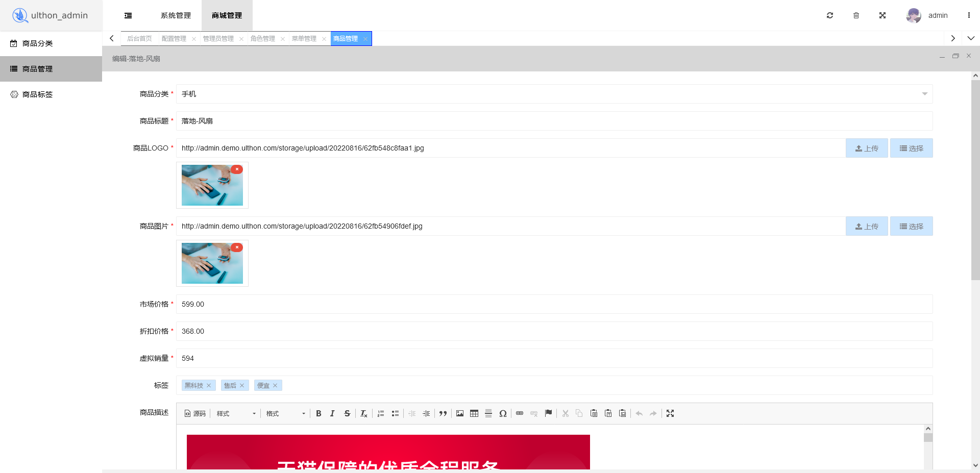This screenshot has height=473, width=980.
Task: Insert hyperlink in editor
Action: tap(520, 413)
